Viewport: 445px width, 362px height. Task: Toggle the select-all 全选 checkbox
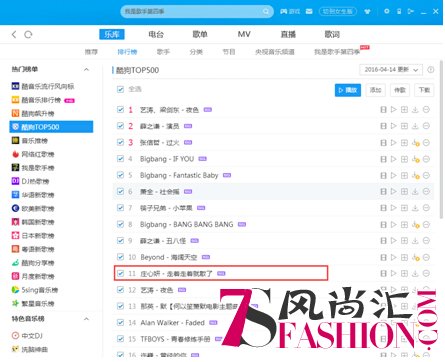120,89
